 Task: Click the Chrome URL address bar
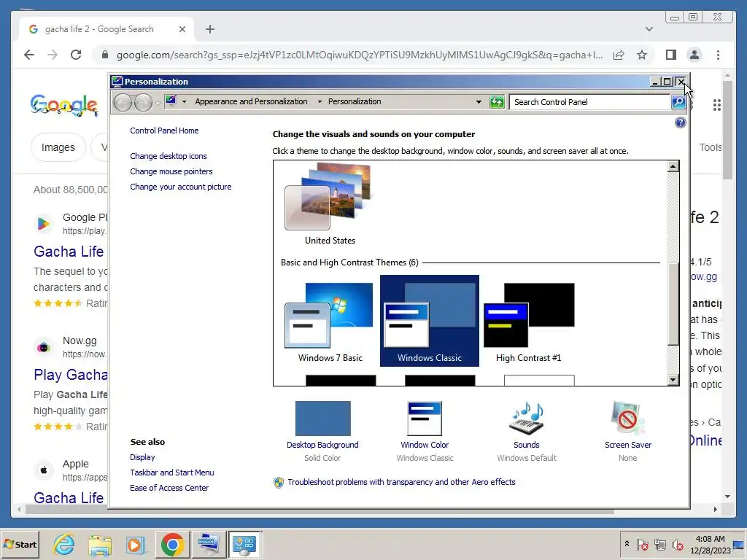[359, 55]
